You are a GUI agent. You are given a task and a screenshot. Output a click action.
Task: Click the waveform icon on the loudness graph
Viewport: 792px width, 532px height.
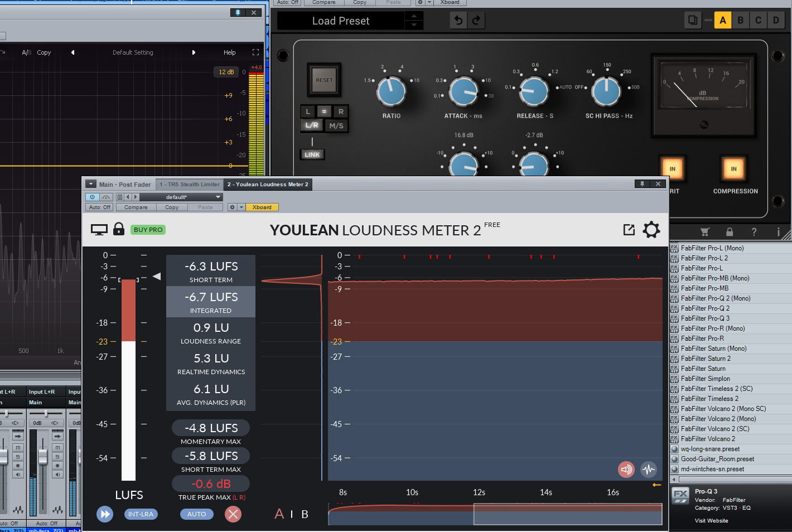tap(649, 470)
